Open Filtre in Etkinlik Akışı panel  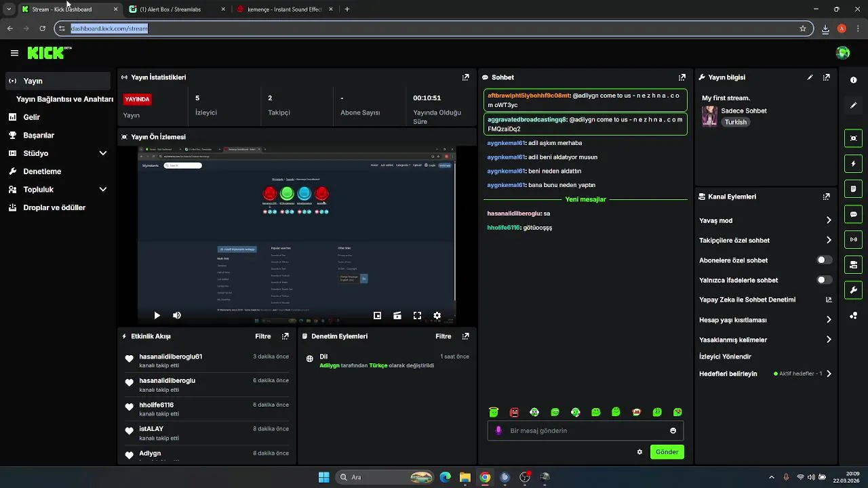pos(262,336)
